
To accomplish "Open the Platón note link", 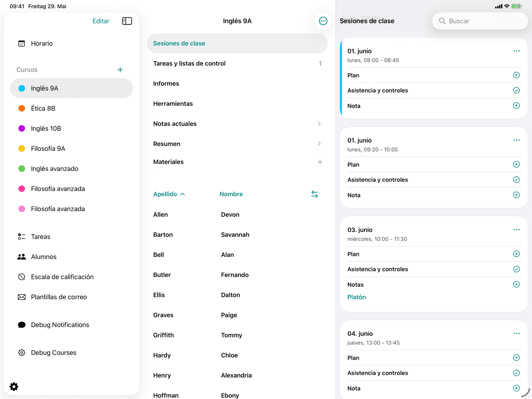I will pyautogui.click(x=356, y=297).
